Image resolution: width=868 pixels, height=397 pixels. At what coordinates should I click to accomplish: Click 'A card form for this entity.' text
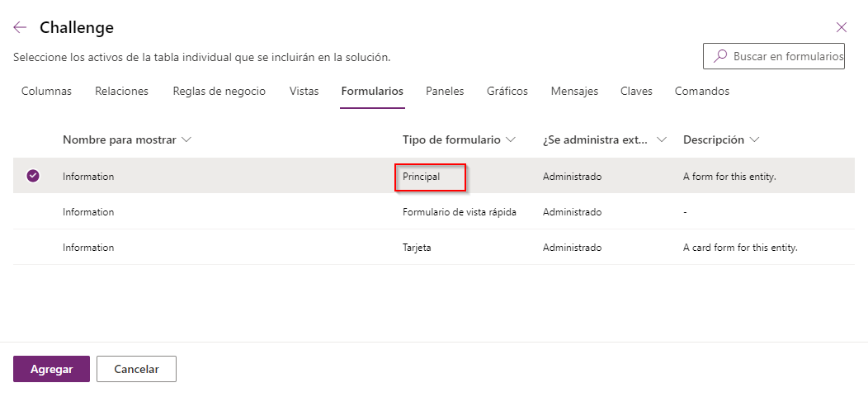click(740, 248)
